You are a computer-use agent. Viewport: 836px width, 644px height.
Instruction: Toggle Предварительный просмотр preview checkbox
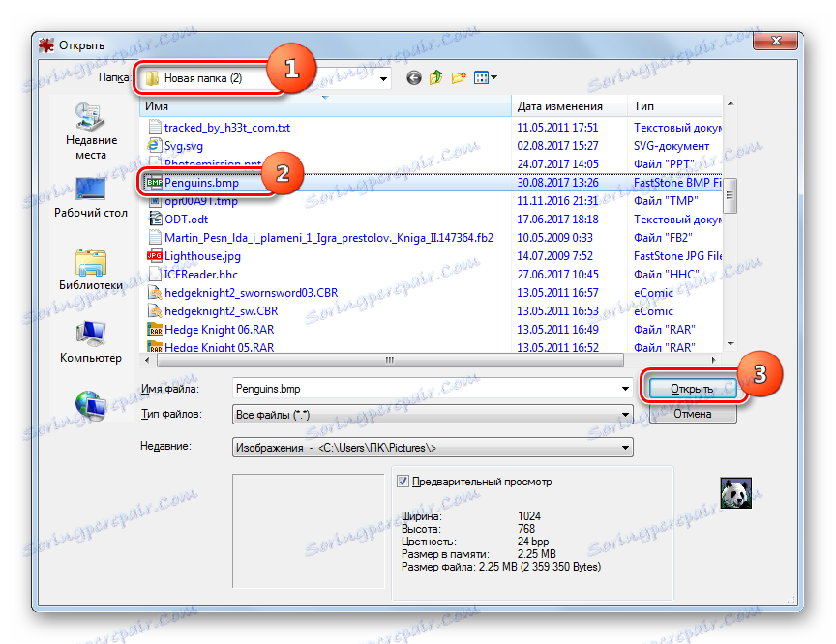pos(403,482)
